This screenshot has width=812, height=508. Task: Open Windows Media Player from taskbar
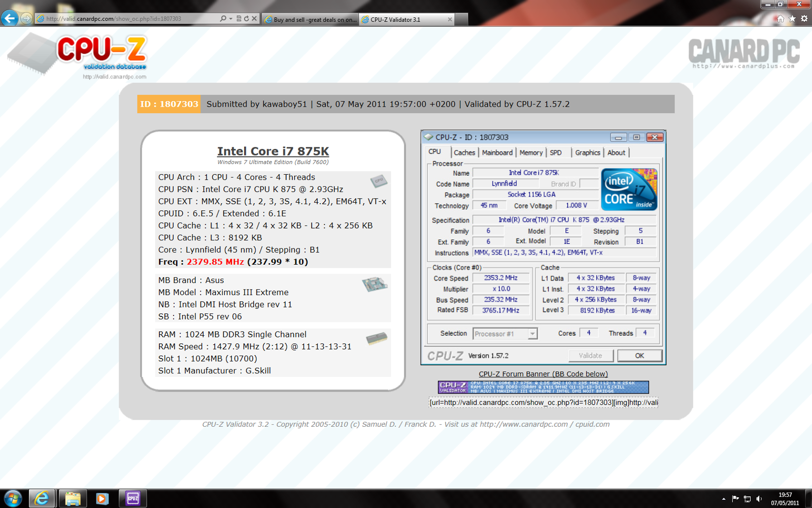point(102,498)
